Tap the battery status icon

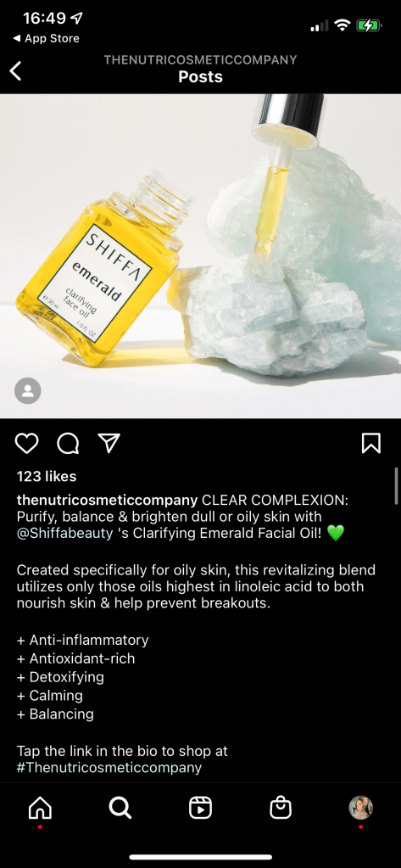tap(369, 25)
